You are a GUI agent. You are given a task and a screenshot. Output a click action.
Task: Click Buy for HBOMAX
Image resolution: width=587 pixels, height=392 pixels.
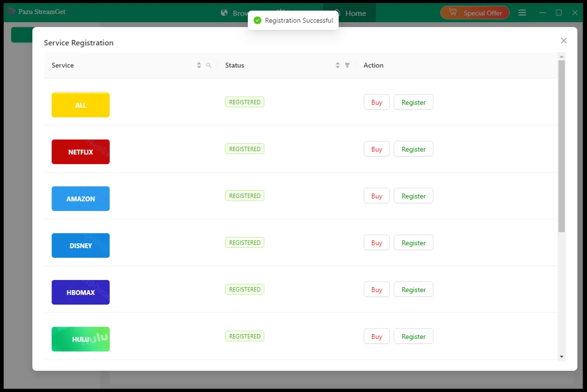377,289
